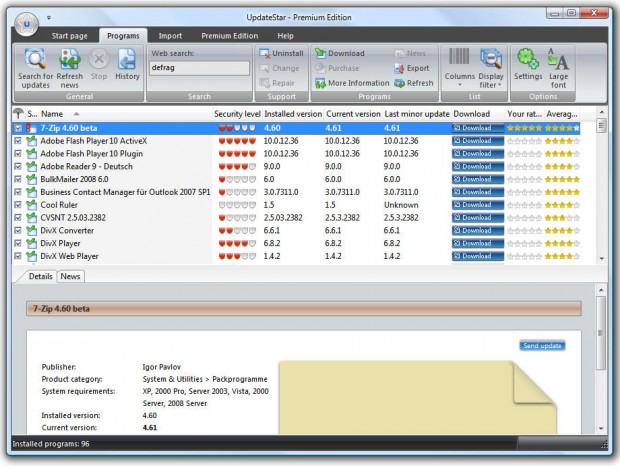Toggle checkbox for Adobe Flash Player 10 Plugin
Screen dimensions: 620x468
point(18,153)
